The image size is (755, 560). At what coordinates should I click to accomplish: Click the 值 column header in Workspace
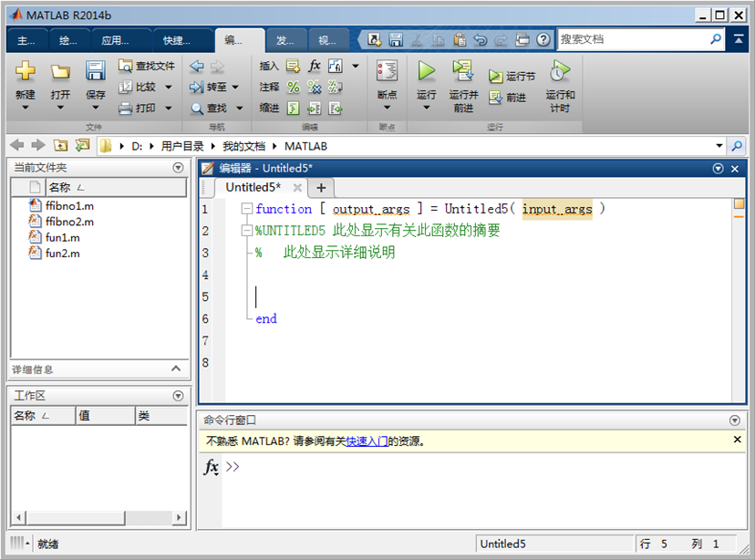(x=106, y=416)
